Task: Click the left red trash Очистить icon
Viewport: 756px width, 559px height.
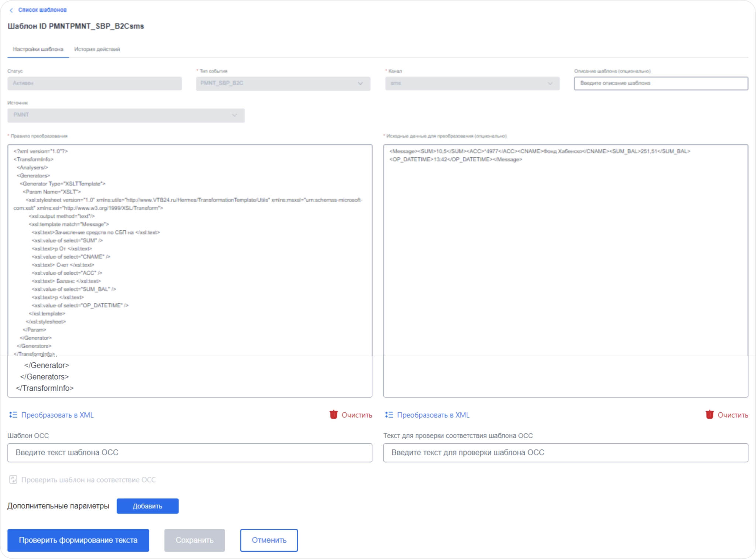Action: [334, 415]
